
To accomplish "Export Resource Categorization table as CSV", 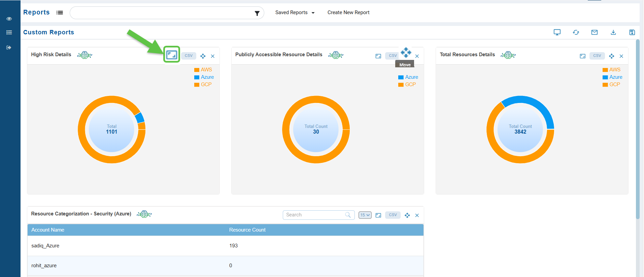I will coord(393,215).
